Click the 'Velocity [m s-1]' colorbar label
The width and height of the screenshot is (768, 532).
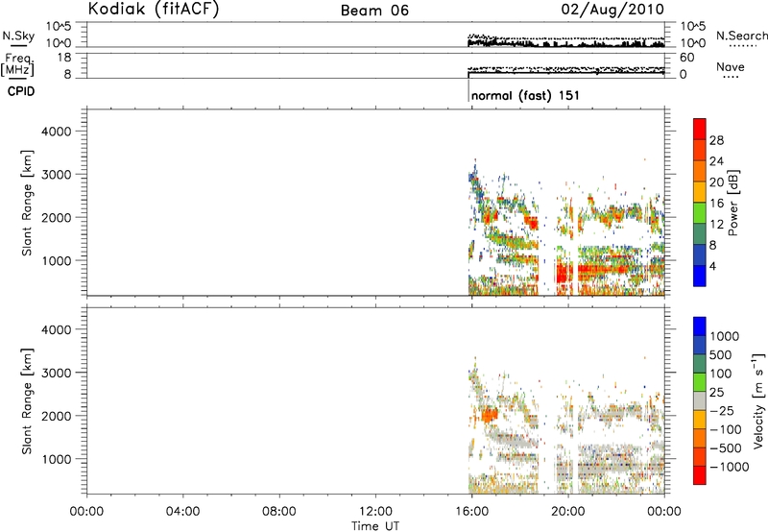[x=757, y=400]
